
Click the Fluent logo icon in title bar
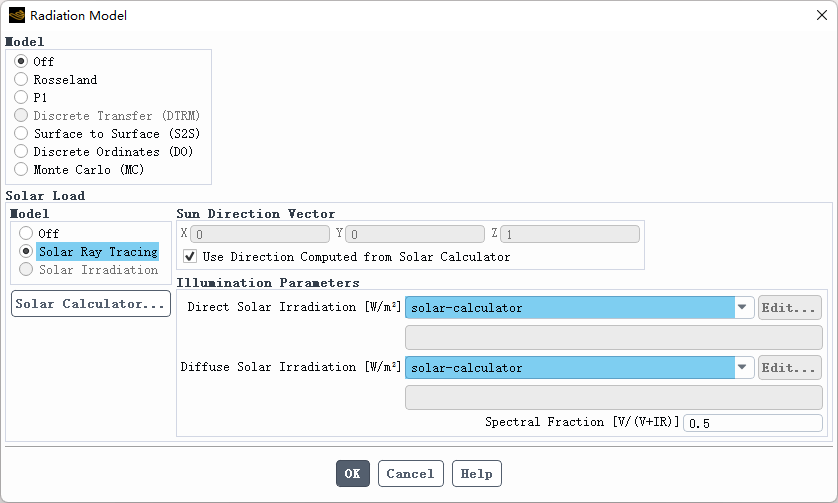pyautogui.click(x=16, y=15)
